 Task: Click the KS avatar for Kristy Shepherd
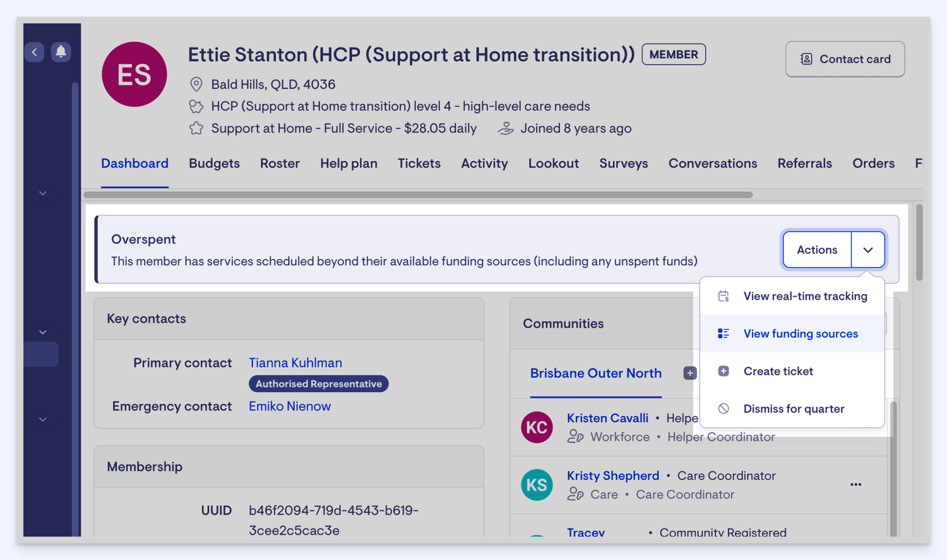537,485
